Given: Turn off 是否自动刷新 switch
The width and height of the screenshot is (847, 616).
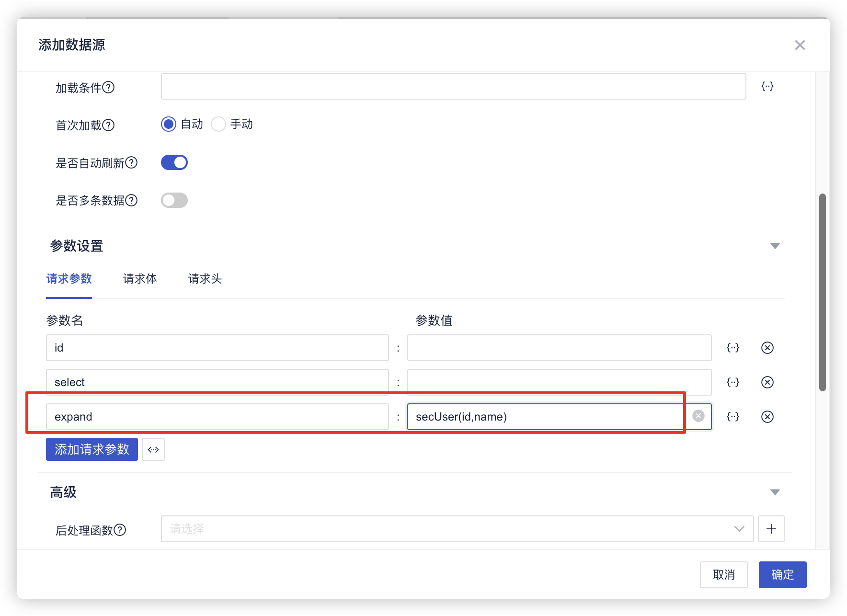Looking at the screenshot, I should click(x=174, y=163).
